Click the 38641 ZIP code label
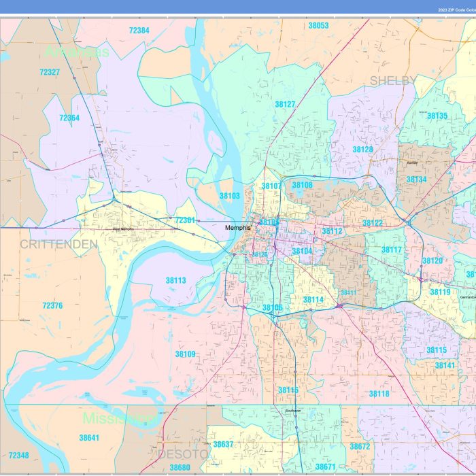This screenshot has height=476, width=476. coord(89,438)
